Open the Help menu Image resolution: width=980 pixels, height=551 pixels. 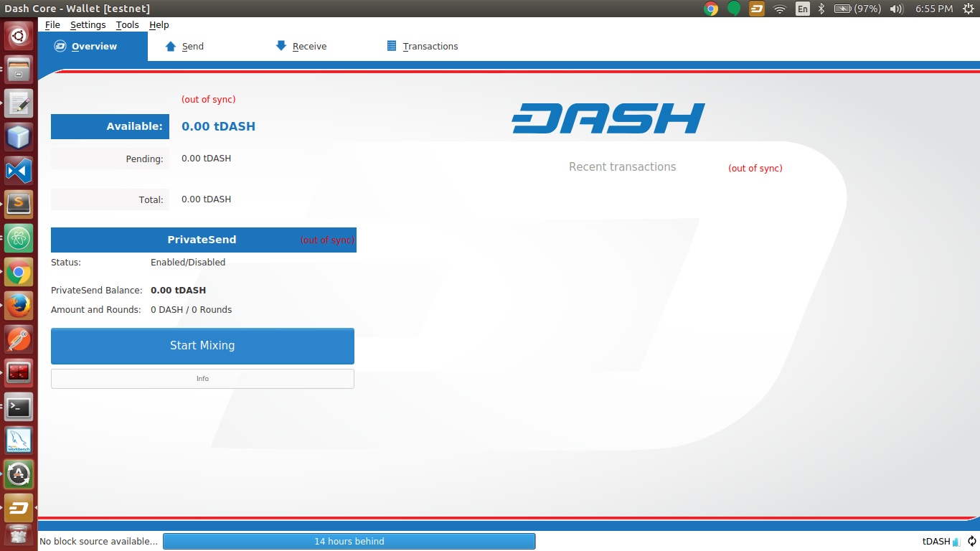(x=159, y=24)
